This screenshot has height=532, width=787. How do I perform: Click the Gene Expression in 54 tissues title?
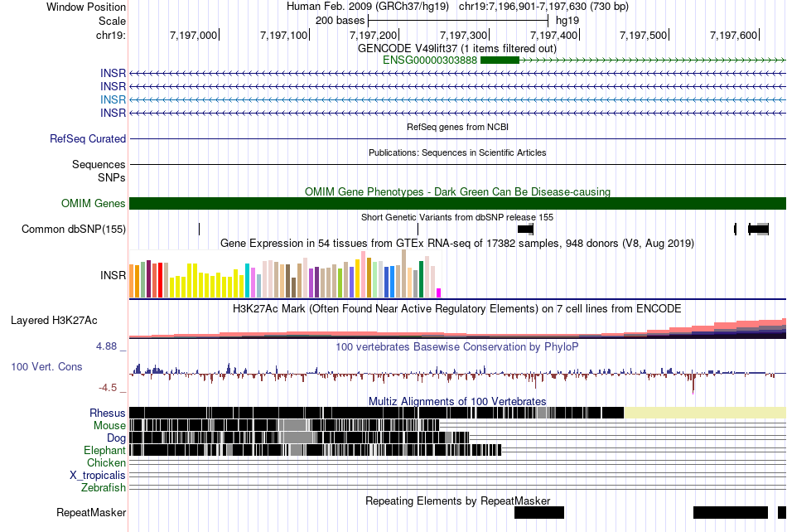coord(457,244)
